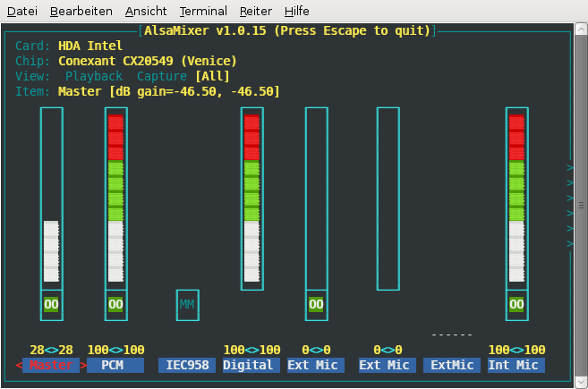This screenshot has width=588, height=389.
Task: Click the left red arrow beside Master
Action: pyautogui.click(x=19, y=365)
